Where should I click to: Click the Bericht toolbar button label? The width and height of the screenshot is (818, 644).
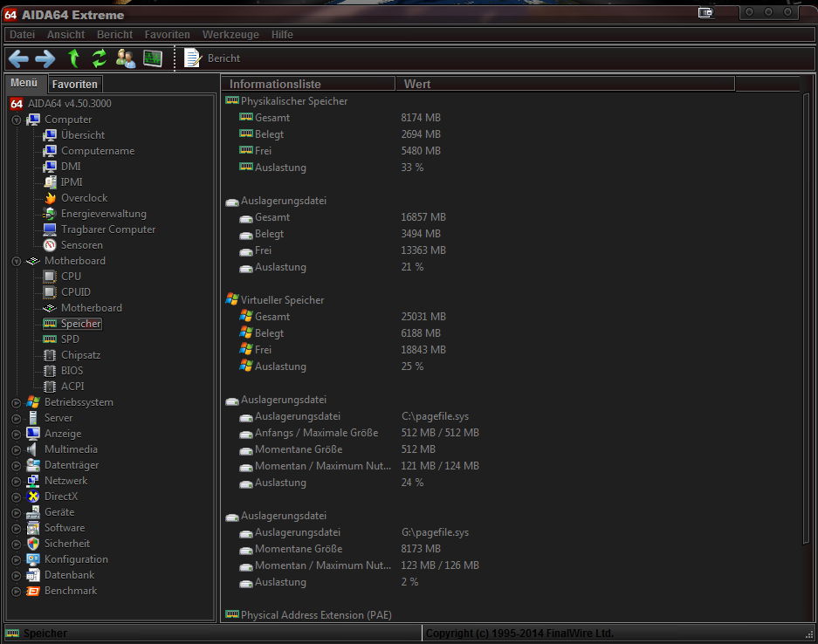223,58
